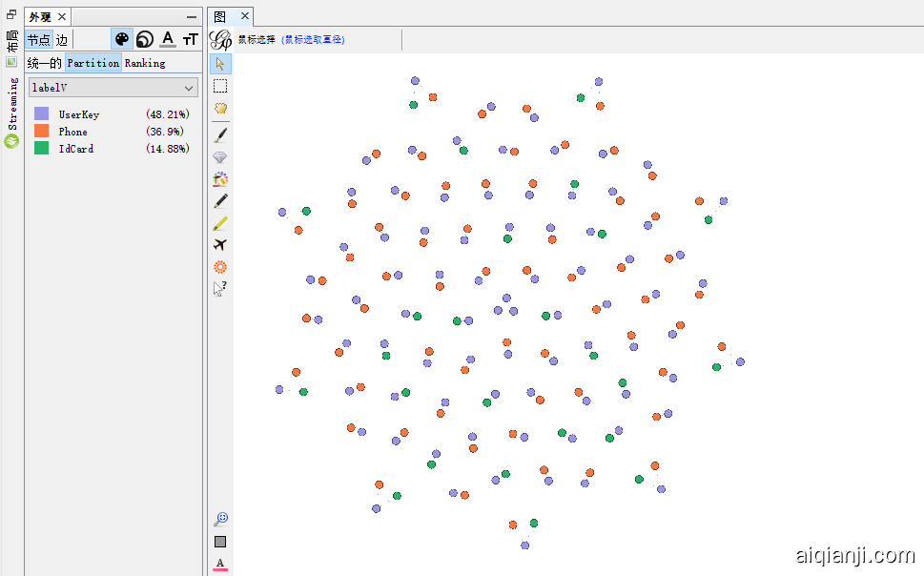Minimize the 外观 appearance panel
The image size is (924, 576).
[x=192, y=17]
